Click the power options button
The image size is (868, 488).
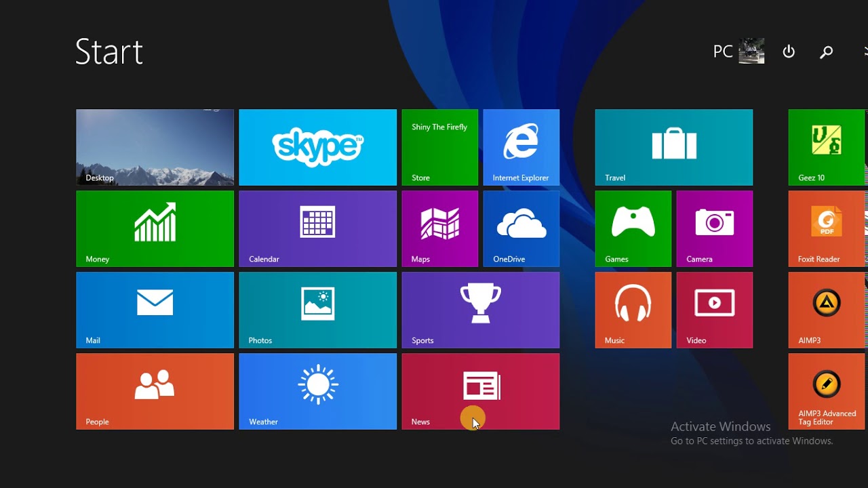789,52
